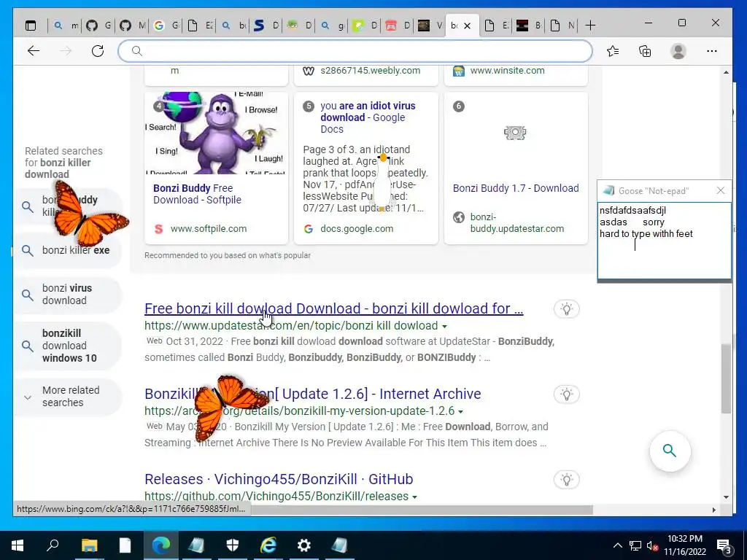The image size is (747, 560).
Task: Open the profile avatar icon
Action: click(678, 51)
